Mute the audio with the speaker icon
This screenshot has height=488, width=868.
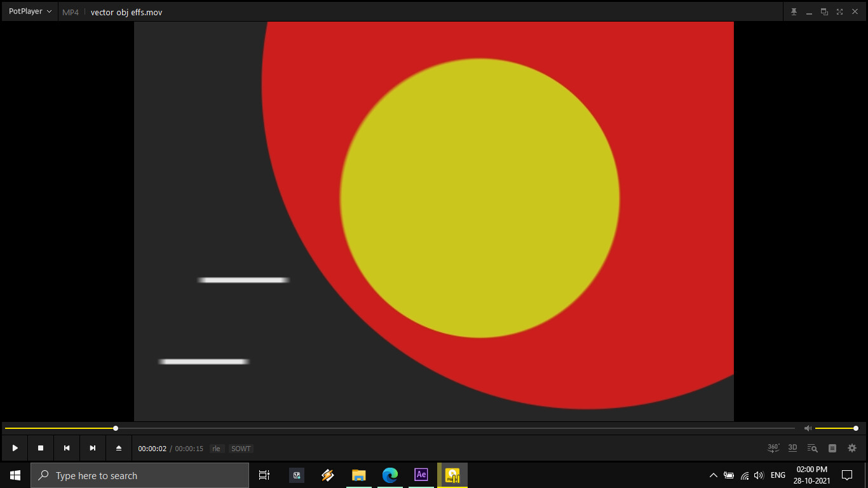[x=807, y=428]
